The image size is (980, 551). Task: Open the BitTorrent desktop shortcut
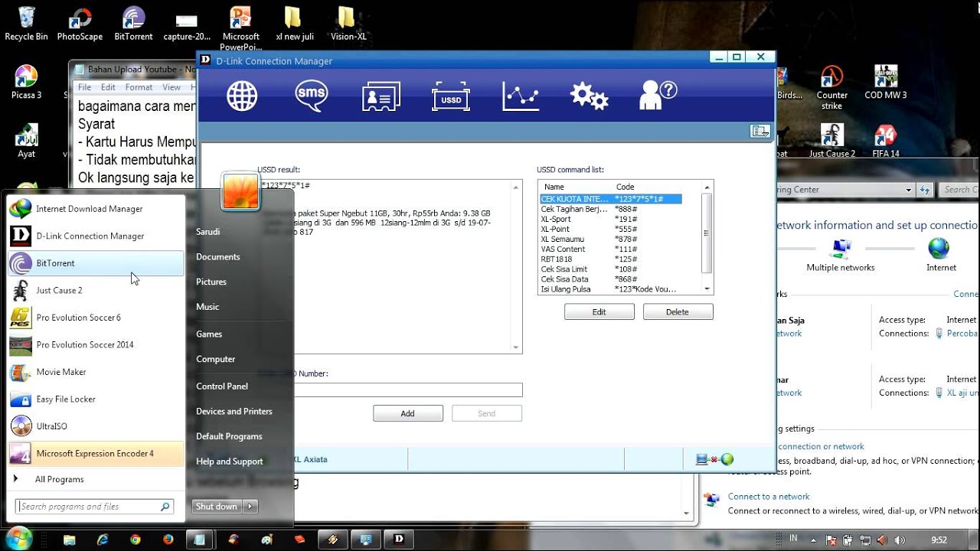pos(133,23)
